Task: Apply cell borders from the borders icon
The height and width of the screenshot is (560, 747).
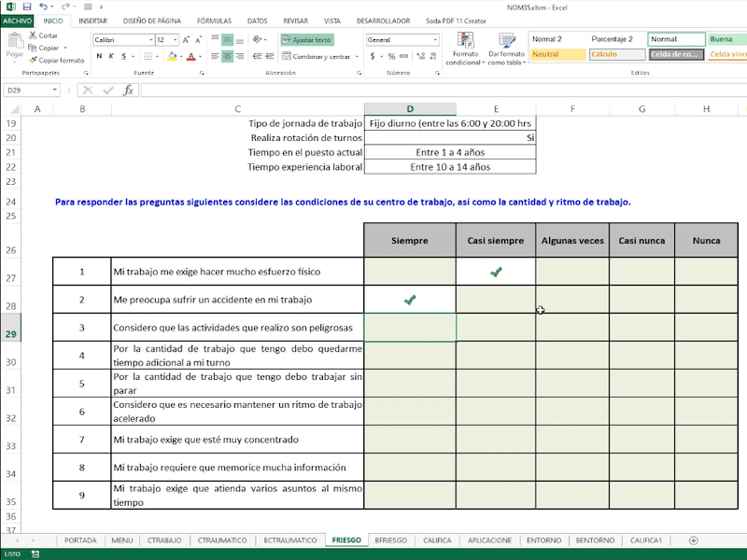Action: [x=148, y=56]
